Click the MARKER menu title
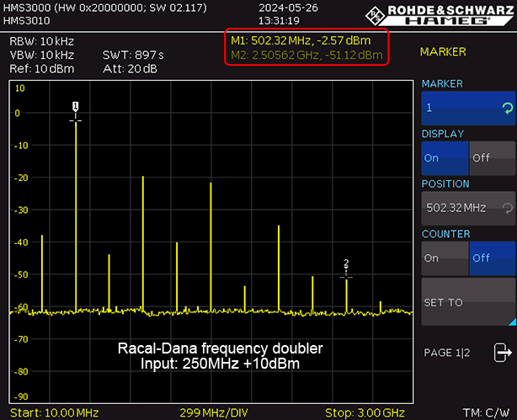 coord(443,51)
